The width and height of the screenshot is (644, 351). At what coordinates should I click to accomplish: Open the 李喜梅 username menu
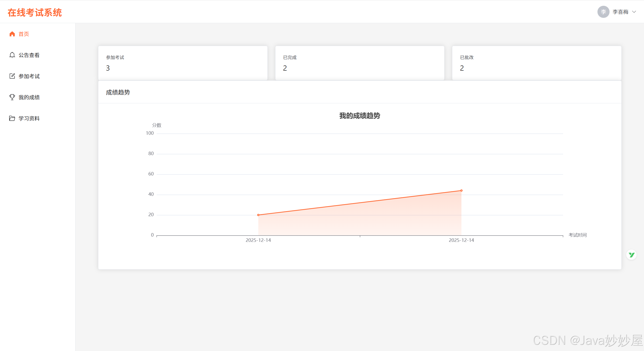[620, 12]
